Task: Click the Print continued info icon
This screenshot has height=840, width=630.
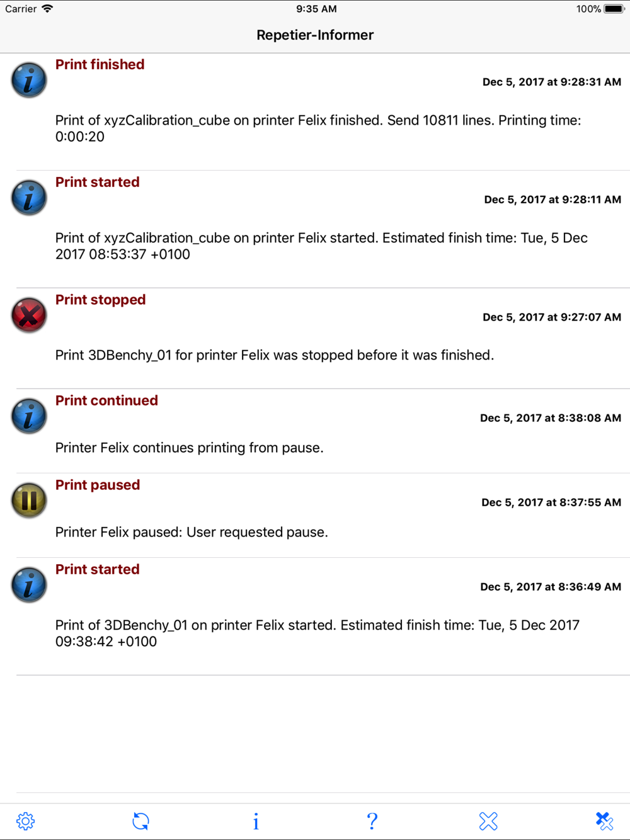Action: 29,416
